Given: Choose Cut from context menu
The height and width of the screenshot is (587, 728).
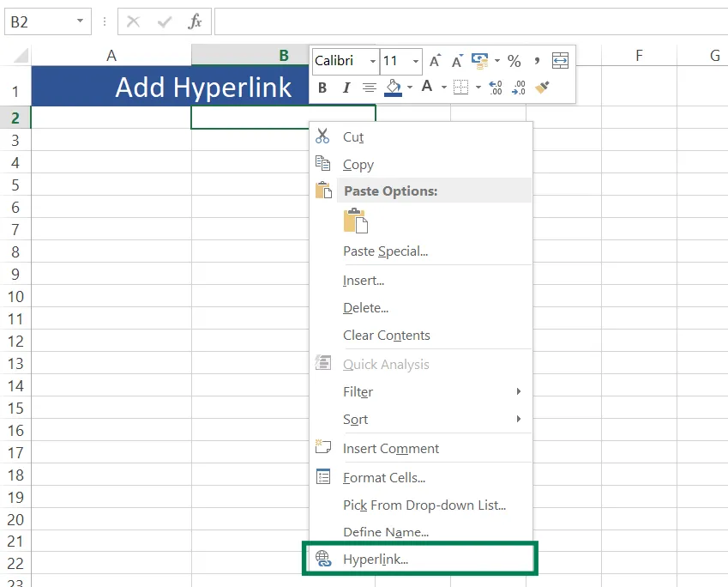Looking at the screenshot, I should pos(421,136).
